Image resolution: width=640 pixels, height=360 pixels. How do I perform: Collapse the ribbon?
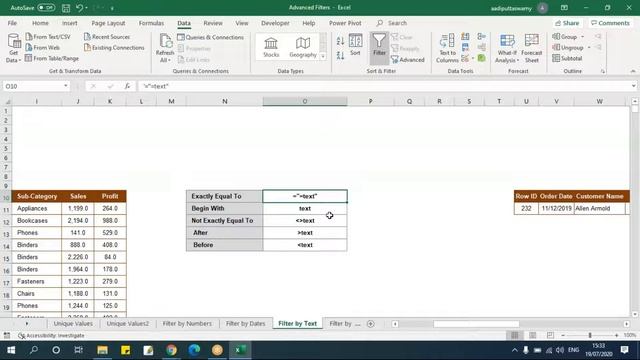tap(633, 71)
